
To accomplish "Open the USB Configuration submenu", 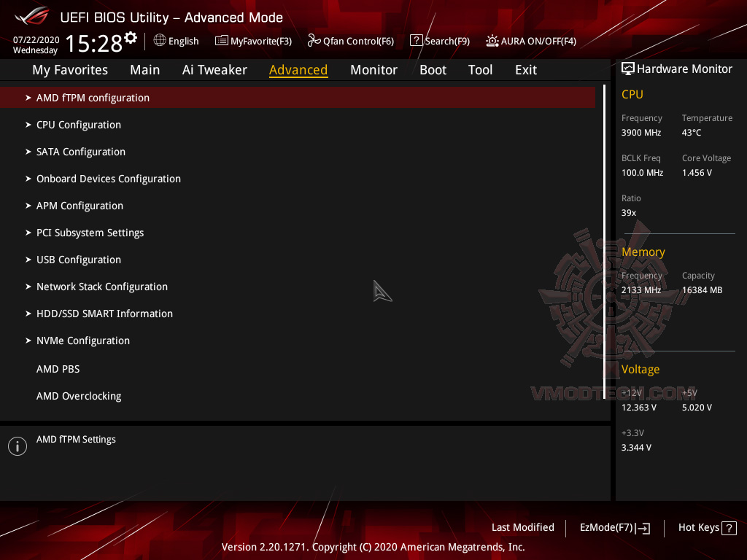I will (x=78, y=259).
